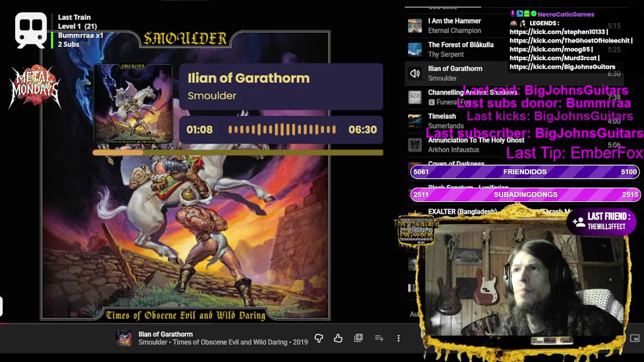This screenshot has width=644, height=362.
Task: Save the song to library icon
Action: pyautogui.click(x=358, y=338)
